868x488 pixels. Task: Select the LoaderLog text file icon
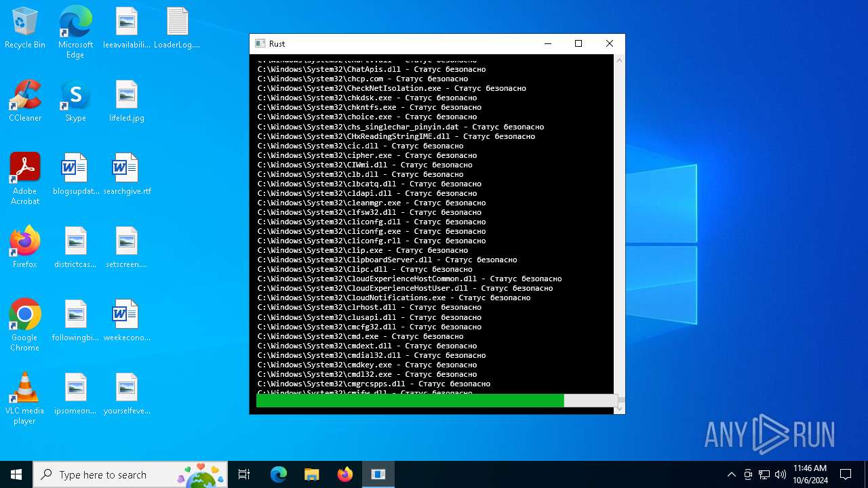[177, 28]
